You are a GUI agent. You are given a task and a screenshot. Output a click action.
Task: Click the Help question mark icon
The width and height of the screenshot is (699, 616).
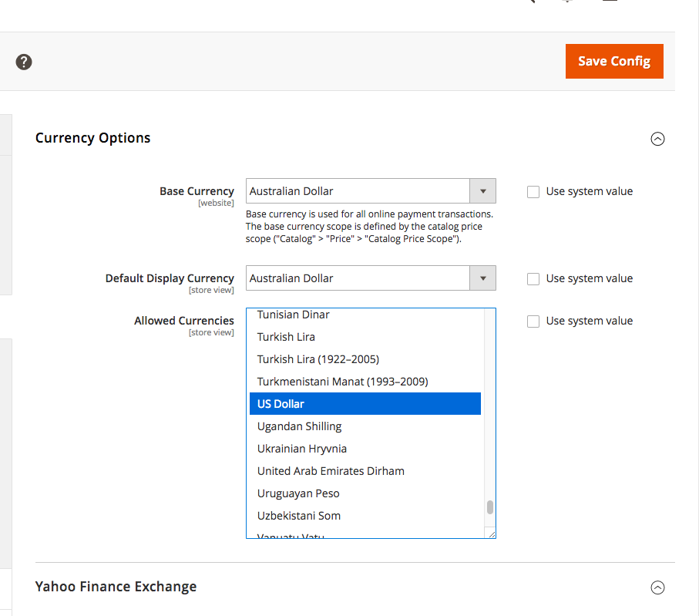click(x=23, y=61)
